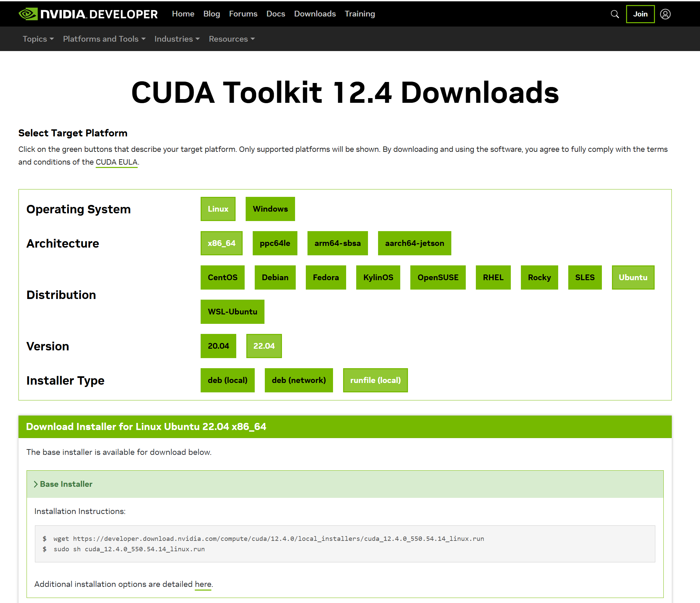Select KylinOS distribution
The width and height of the screenshot is (700, 603).
378,277
